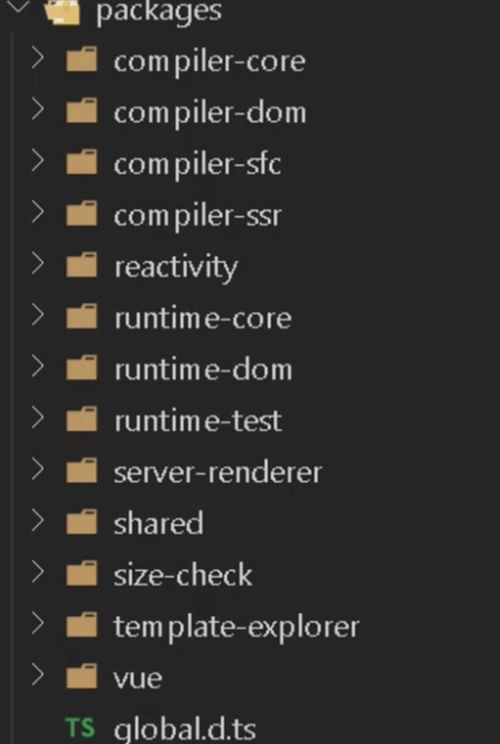Image resolution: width=500 pixels, height=744 pixels.
Task: Expand the compiler-sfc folder chevron
Action: [37, 161]
